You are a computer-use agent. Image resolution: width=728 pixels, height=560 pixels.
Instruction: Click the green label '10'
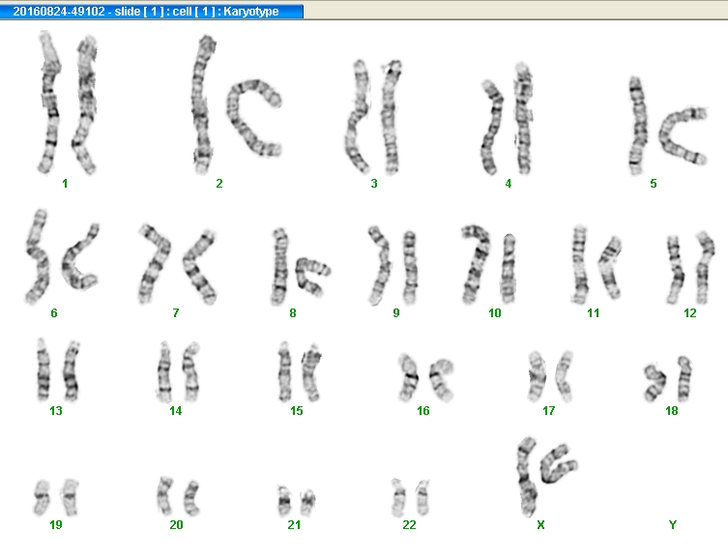pyautogui.click(x=495, y=313)
